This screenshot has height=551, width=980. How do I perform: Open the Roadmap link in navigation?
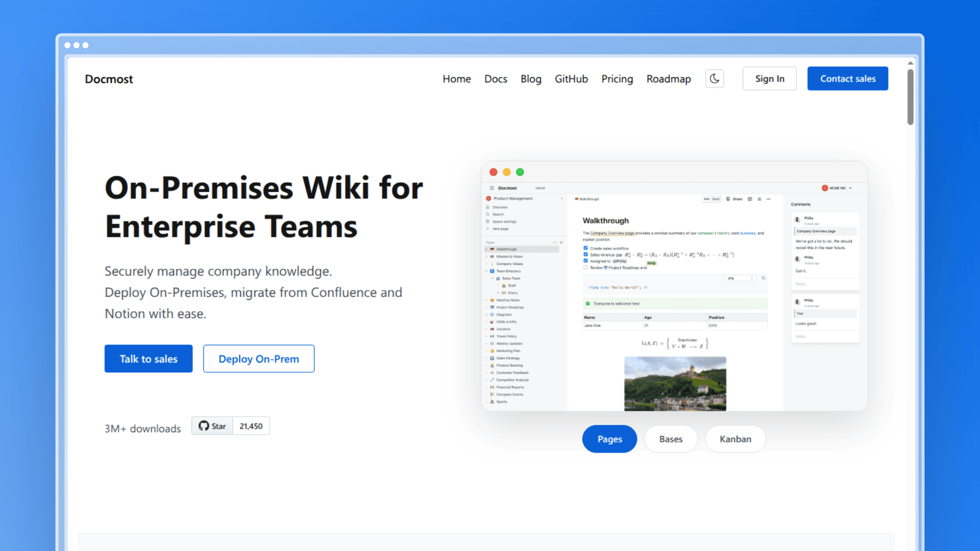tap(669, 79)
